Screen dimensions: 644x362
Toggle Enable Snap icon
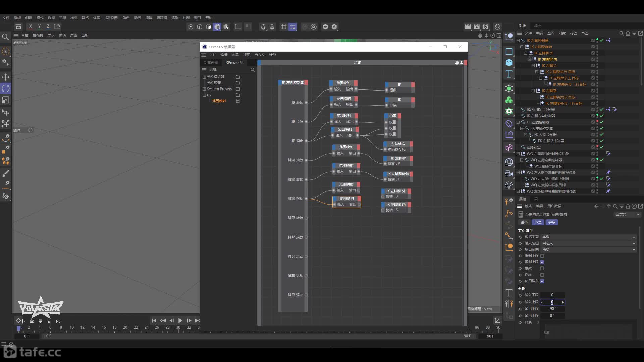(263, 27)
